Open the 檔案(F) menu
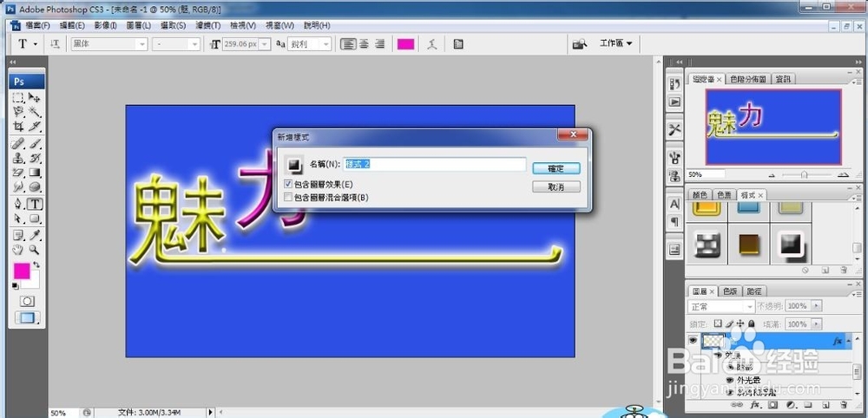 pyautogui.click(x=37, y=25)
